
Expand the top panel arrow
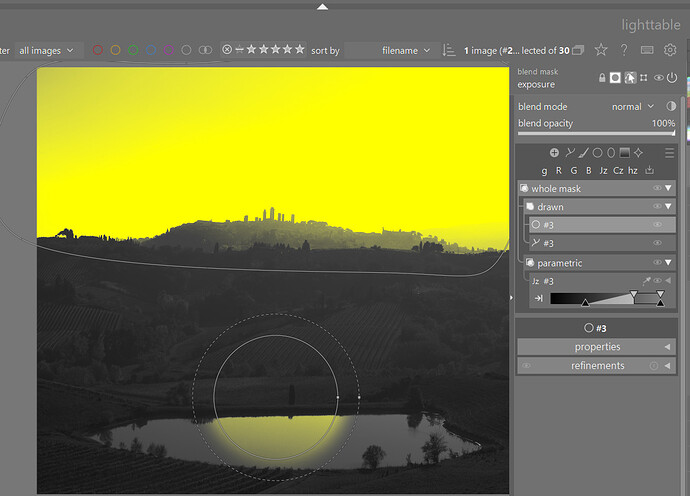(x=323, y=7)
